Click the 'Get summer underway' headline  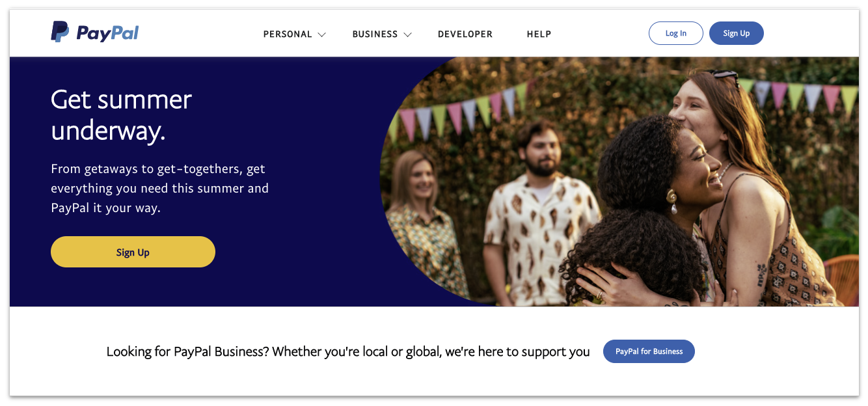click(121, 115)
